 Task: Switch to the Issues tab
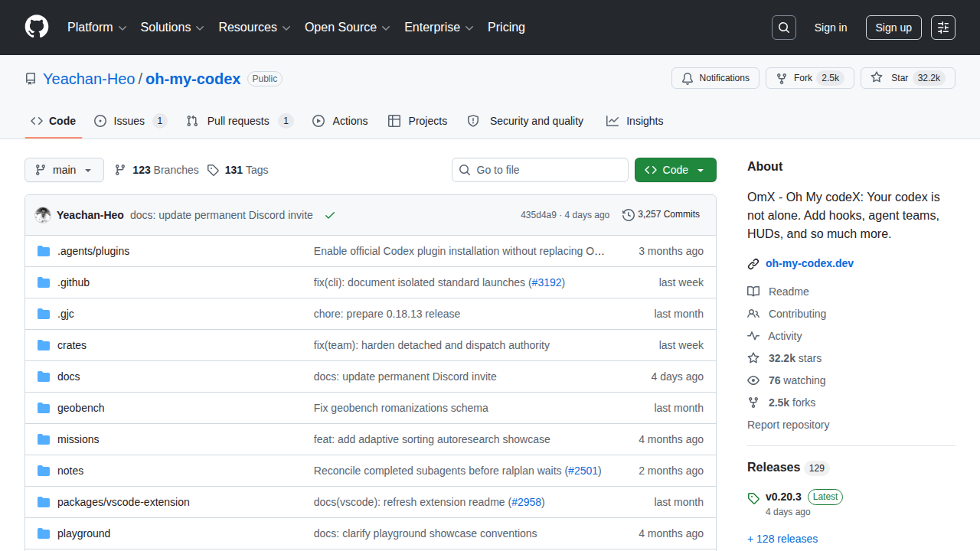coord(130,121)
